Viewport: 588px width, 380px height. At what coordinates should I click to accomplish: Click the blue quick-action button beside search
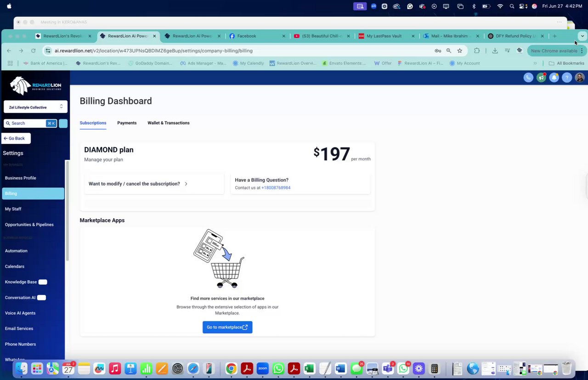(x=63, y=123)
